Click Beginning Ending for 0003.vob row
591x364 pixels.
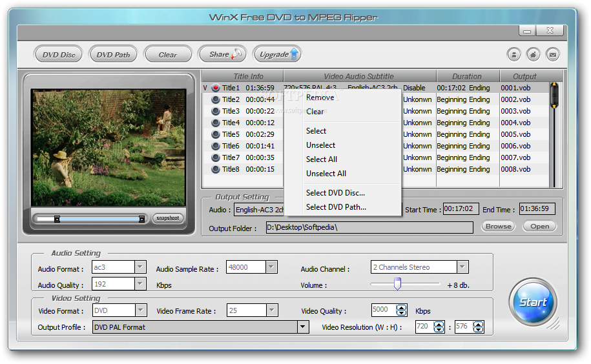tap(464, 112)
